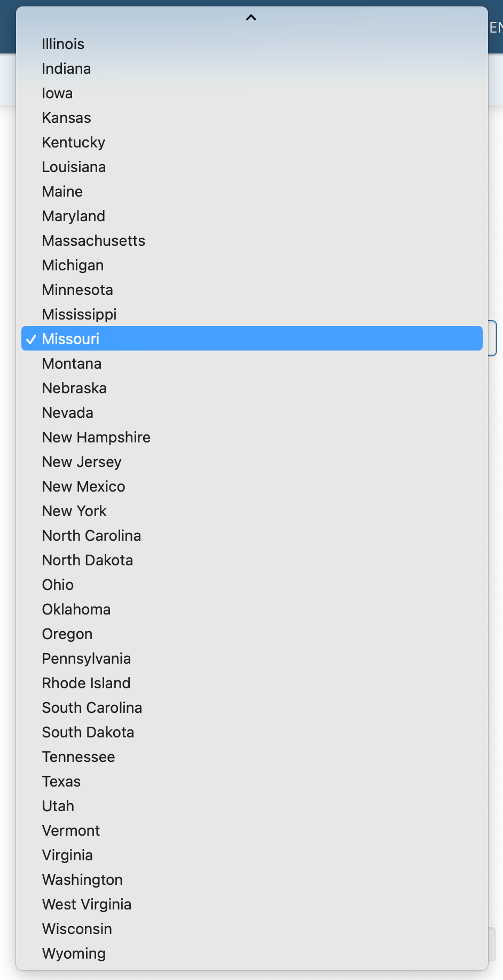Select Vermont in the dropdown
The width and height of the screenshot is (503, 980).
pos(71,831)
